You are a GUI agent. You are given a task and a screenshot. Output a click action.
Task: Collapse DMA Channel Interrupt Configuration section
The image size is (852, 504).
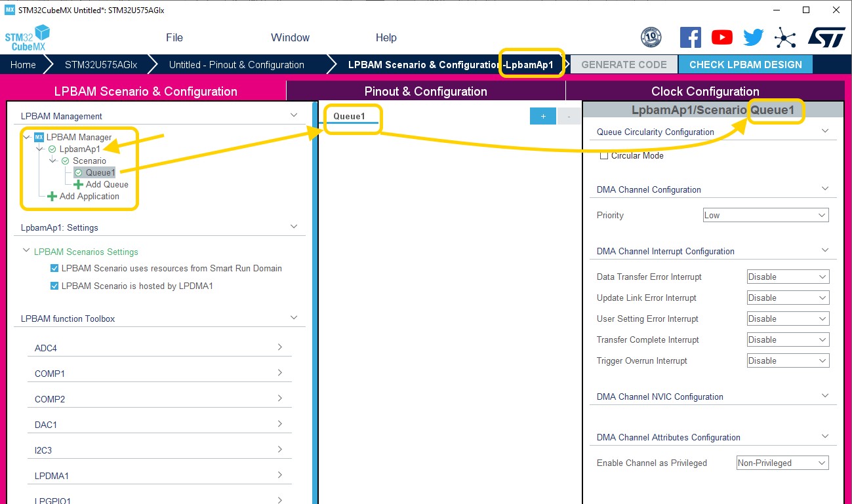825,250
